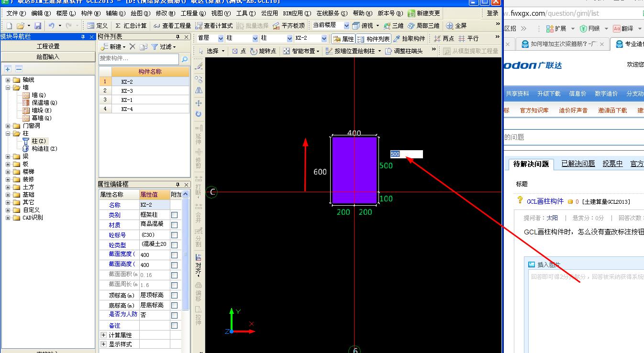Viewport: 644px width, 353px height.
Task: Click 调整柱端头 tool
Action: pos(404,51)
